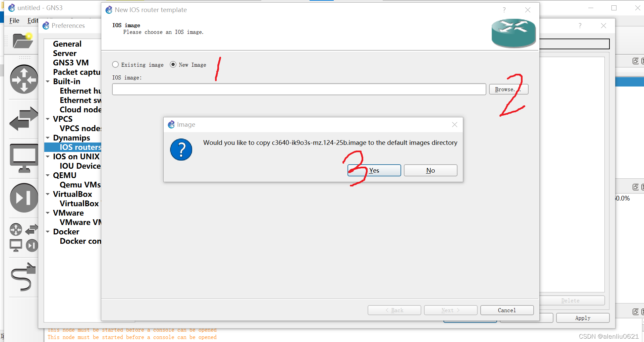Viewport: 644px width, 342px height.
Task: Click Cancel in router template wizard
Action: (507, 310)
